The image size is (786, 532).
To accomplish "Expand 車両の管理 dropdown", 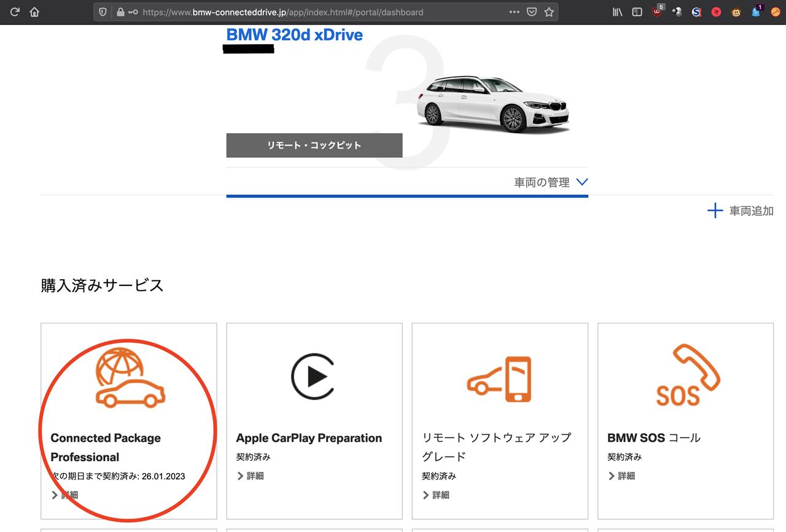I will click(x=551, y=182).
